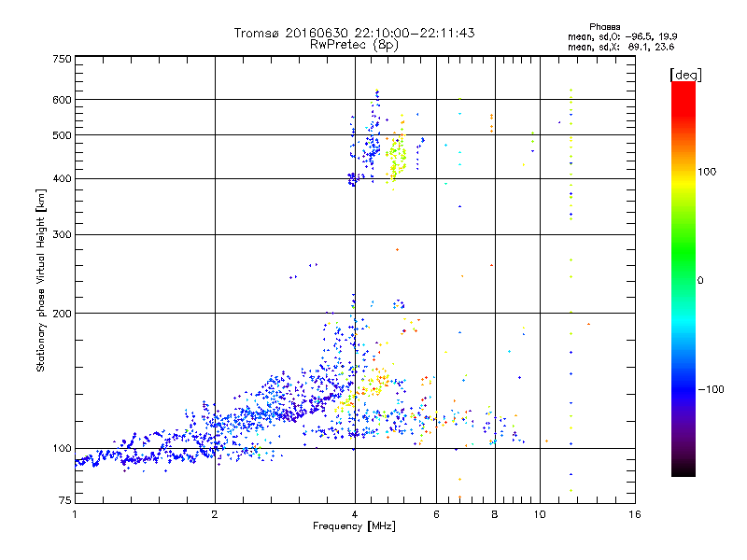The image size is (747, 560).
Task: Select the 'RwPretec (8p)' subtitle
Action: click(x=354, y=45)
